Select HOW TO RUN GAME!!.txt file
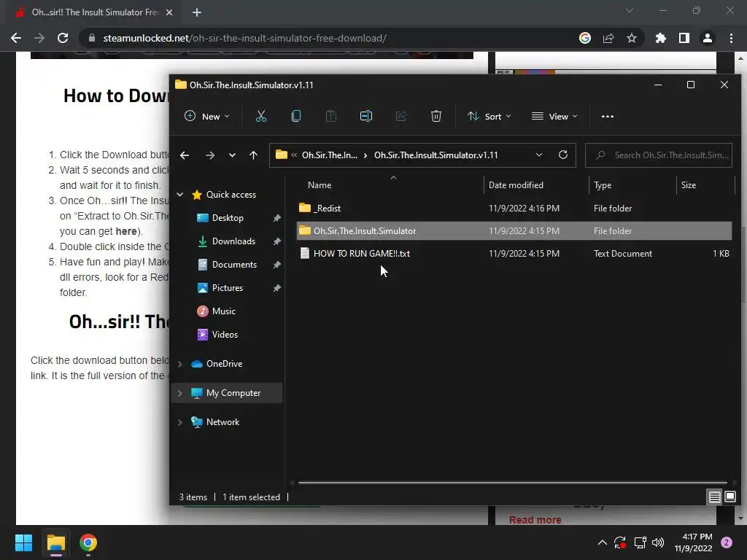This screenshot has width=747, height=560. point(514,253)
